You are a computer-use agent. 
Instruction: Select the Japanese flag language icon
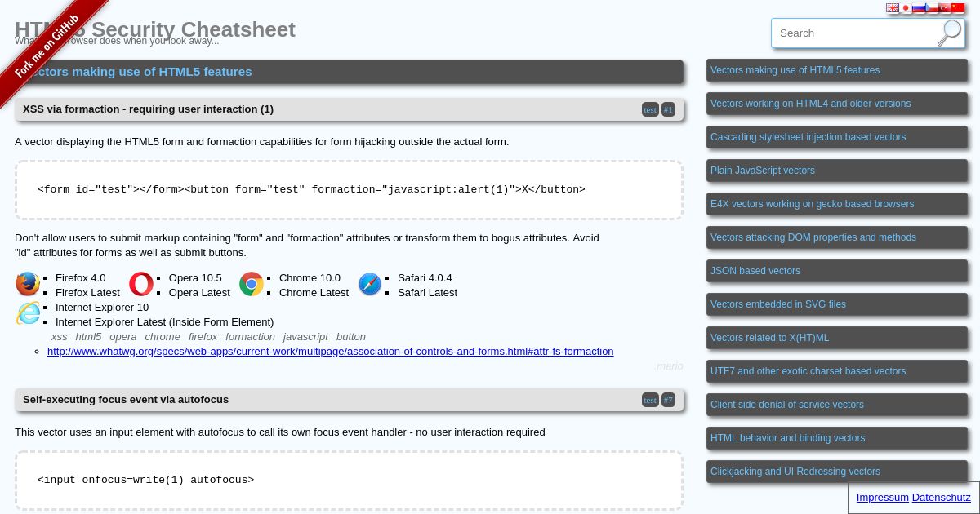tap(906, 8)
